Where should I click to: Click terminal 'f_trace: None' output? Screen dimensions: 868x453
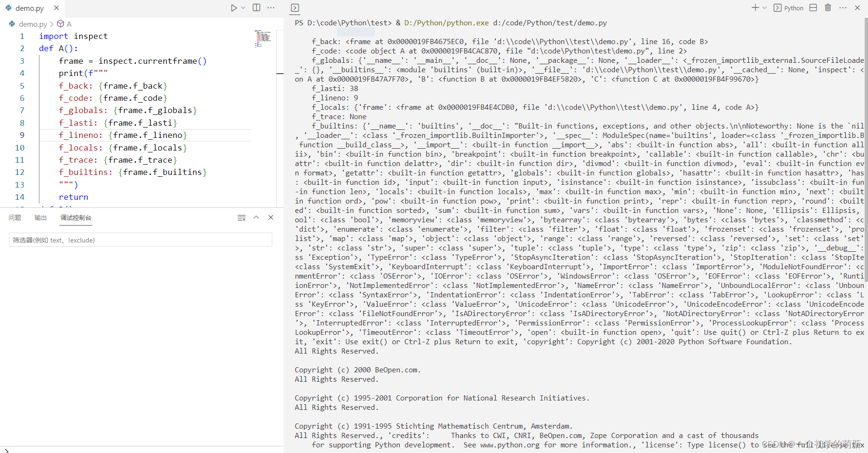(339, 117)
